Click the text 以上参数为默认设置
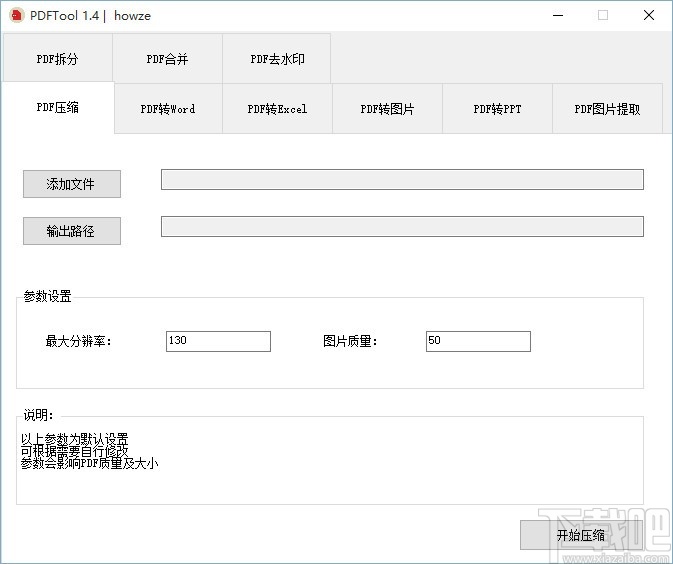Image resolution: width=673 pixels, height=564 pixels. pos(75,439)
